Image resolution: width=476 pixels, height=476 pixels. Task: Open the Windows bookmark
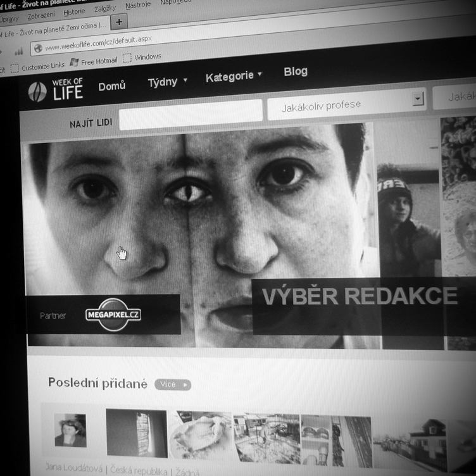[x=142, y=57]
